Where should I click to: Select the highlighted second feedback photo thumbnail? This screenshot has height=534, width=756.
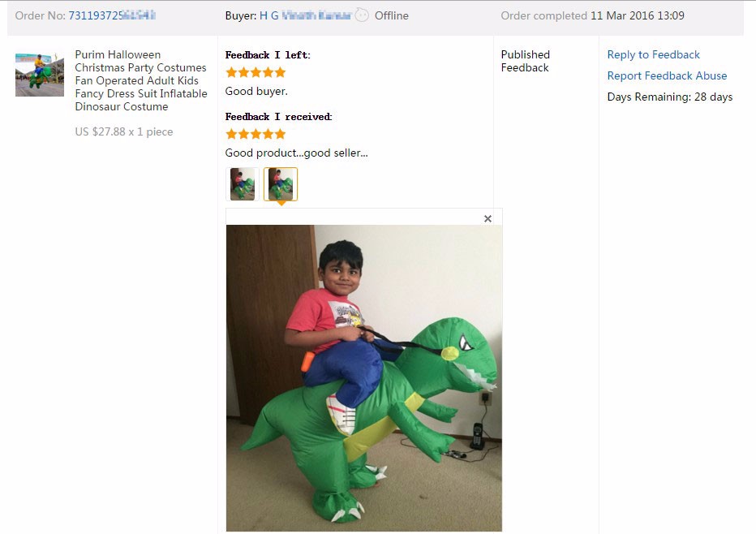[281, 184]
